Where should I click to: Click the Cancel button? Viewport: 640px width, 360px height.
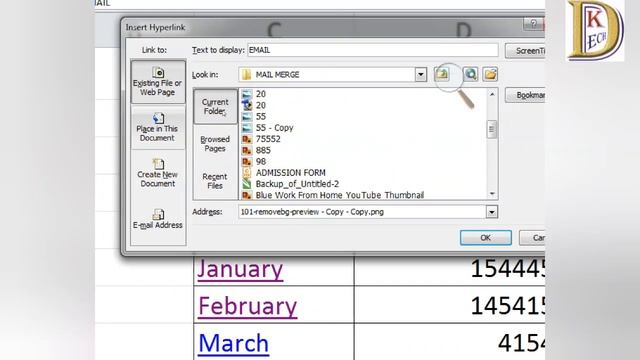pyautogui.click(x=532, y=238)
